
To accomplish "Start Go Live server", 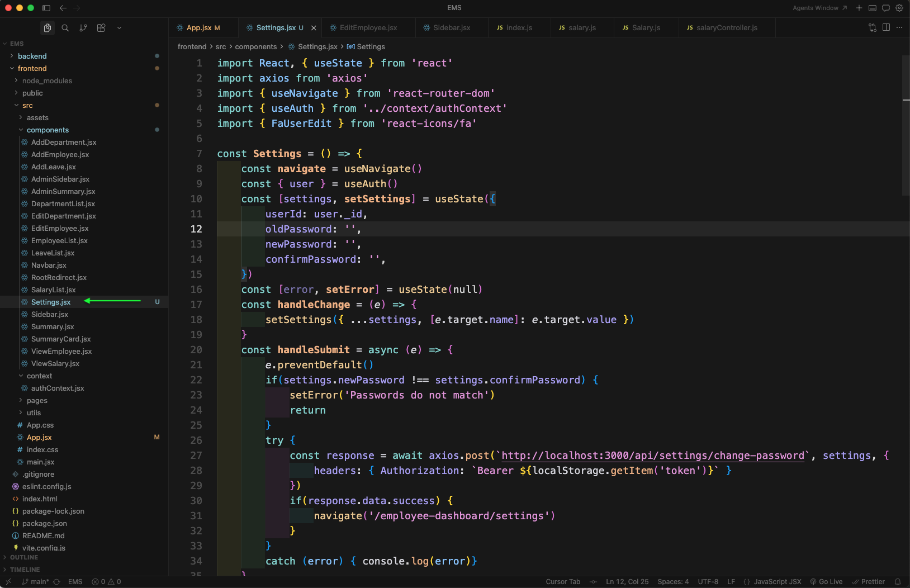I will [x=826, y=582].
